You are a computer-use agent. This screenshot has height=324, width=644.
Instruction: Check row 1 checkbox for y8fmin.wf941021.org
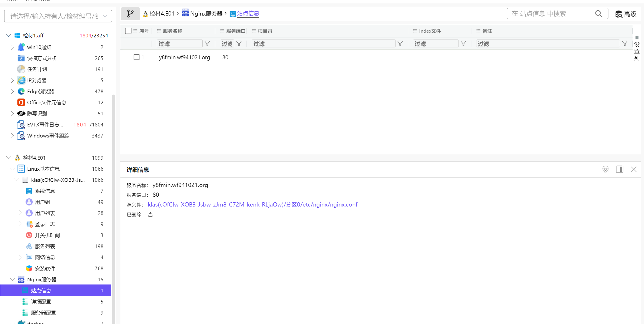136,57
